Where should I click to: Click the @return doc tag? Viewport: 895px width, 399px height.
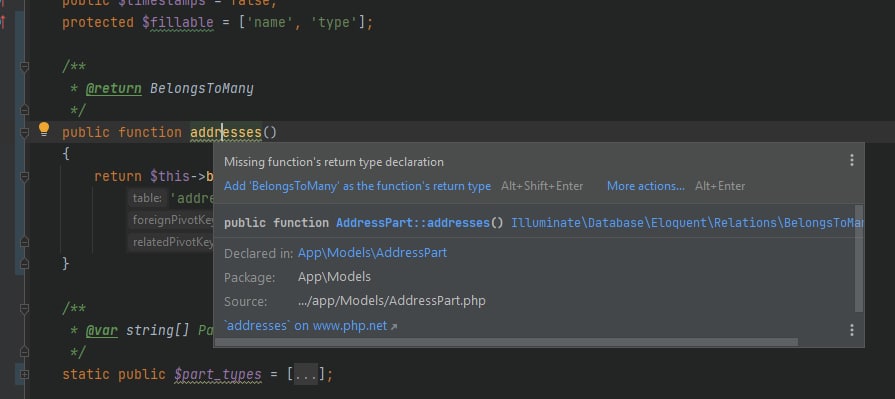pyautogui.click(x=113, y=88)
